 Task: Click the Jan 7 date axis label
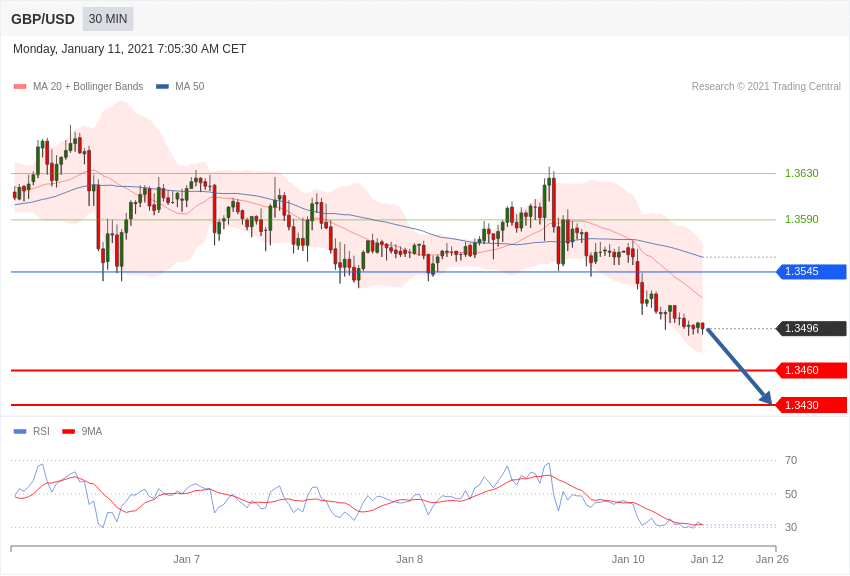(x=186, y=559)
